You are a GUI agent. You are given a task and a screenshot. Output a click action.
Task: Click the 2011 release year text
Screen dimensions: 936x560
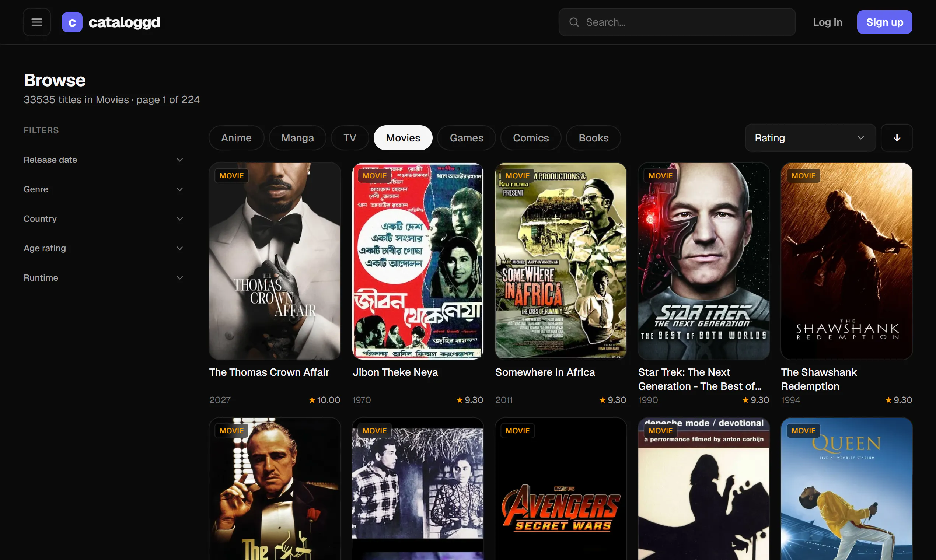click(x=504, y=400)
